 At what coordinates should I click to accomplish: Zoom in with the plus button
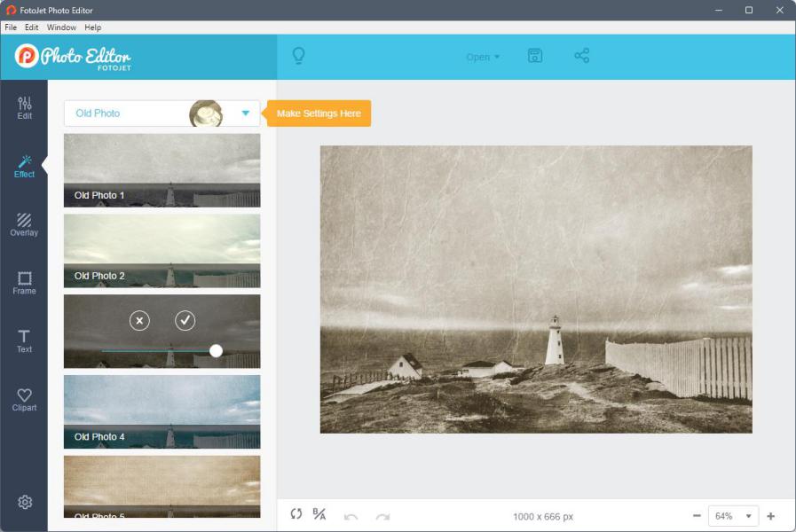770,516
